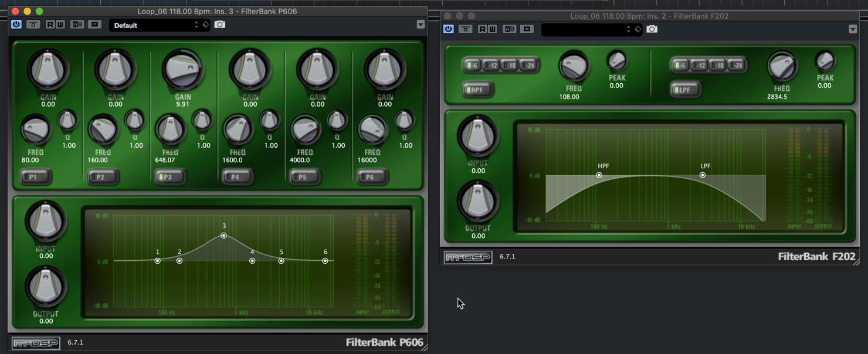Select the -24 slope for the LPF

(737, 65)
